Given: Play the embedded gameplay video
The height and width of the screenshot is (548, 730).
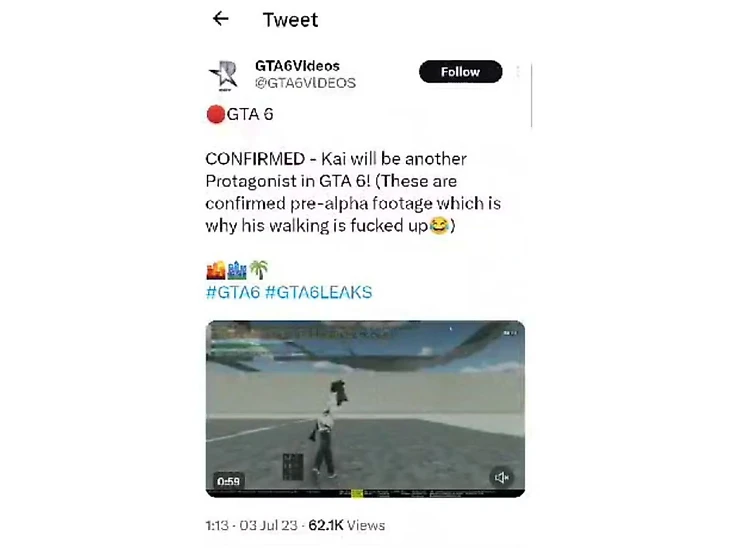Looking at the screenshot, I should (365, 409).
